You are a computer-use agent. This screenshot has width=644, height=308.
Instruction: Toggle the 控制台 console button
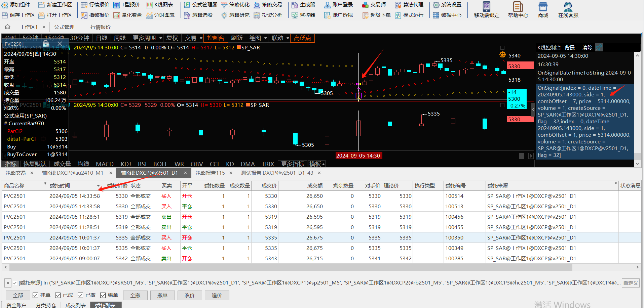216,38
